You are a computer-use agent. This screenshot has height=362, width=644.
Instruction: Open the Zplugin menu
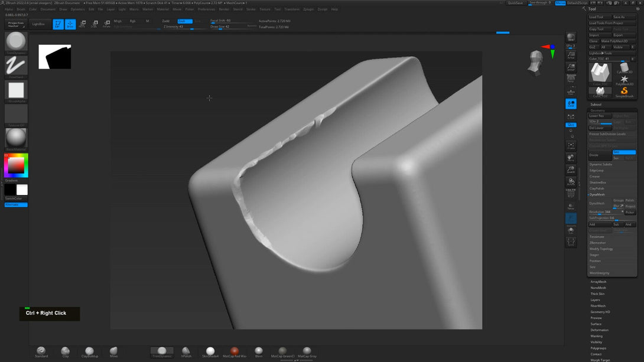point(308,9)
